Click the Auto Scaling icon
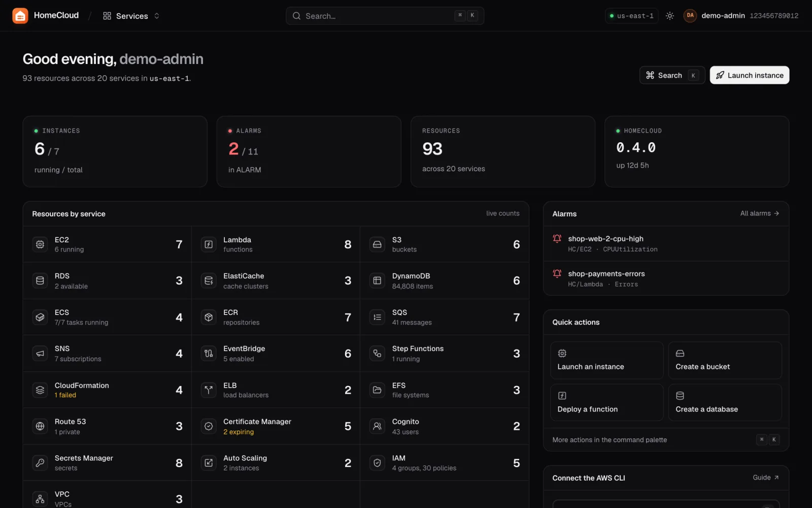 209,463
